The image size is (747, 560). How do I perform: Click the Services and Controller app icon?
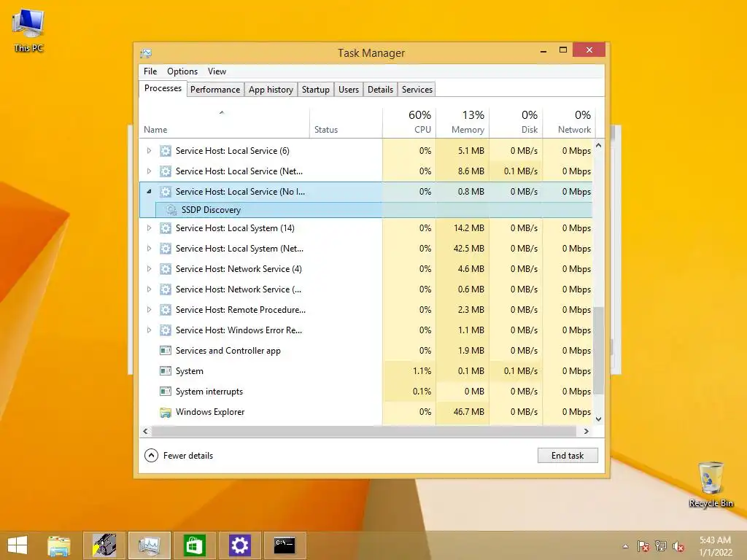[x=166, y=351]
